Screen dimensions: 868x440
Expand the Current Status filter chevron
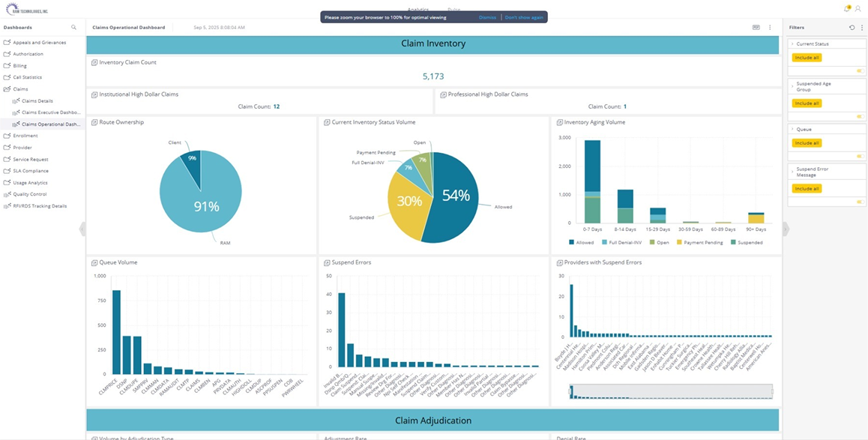792,44
